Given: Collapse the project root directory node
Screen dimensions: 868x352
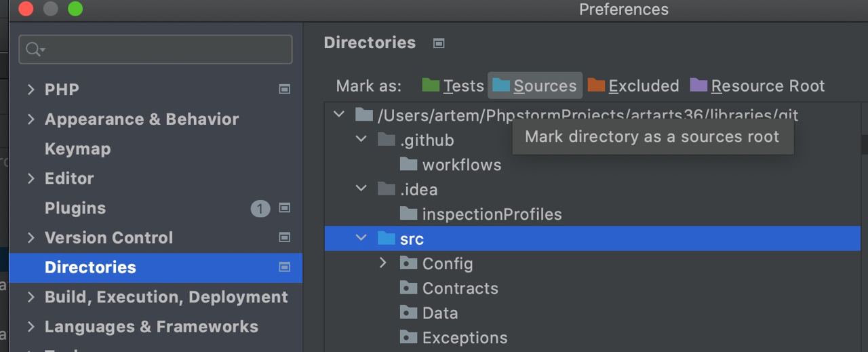Looking at the screenshot, I should tap(339, 114).
